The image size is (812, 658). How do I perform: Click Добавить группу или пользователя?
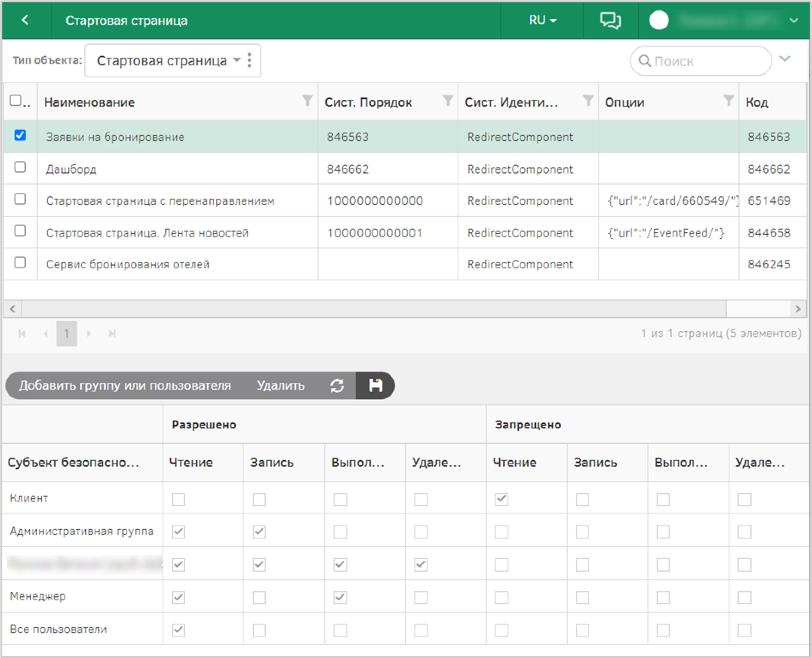(125, 386)
